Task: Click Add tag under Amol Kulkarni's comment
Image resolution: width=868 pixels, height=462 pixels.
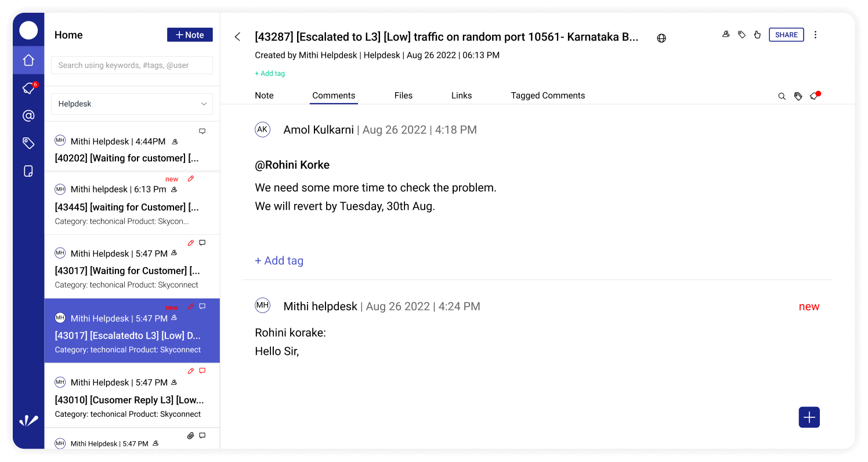Action: tap(279, 260)
